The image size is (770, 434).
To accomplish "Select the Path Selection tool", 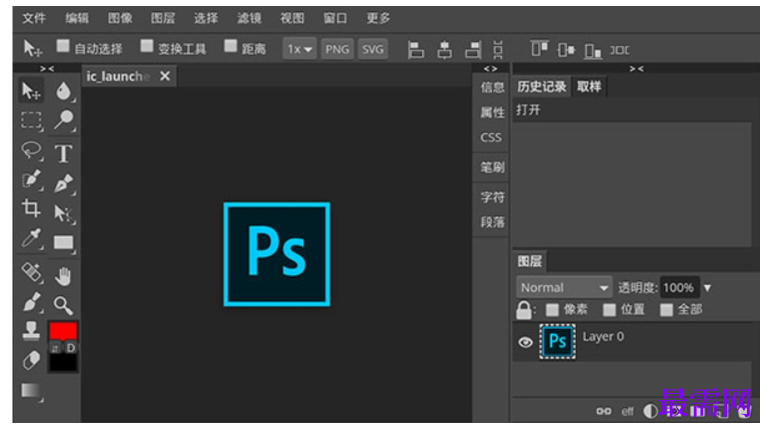I will pos(63,214).
